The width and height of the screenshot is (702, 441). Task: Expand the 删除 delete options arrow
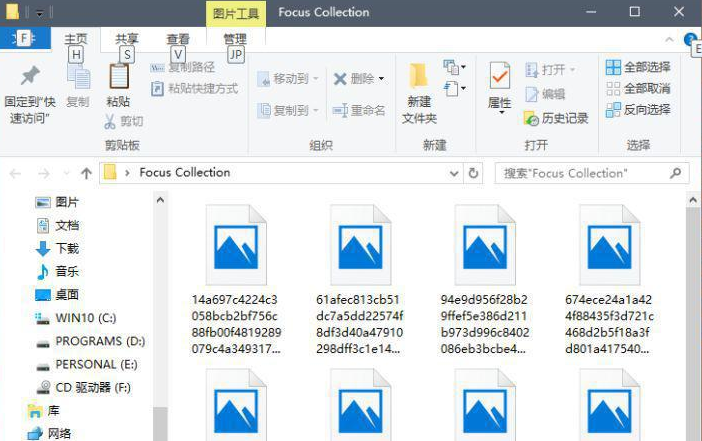381,79
